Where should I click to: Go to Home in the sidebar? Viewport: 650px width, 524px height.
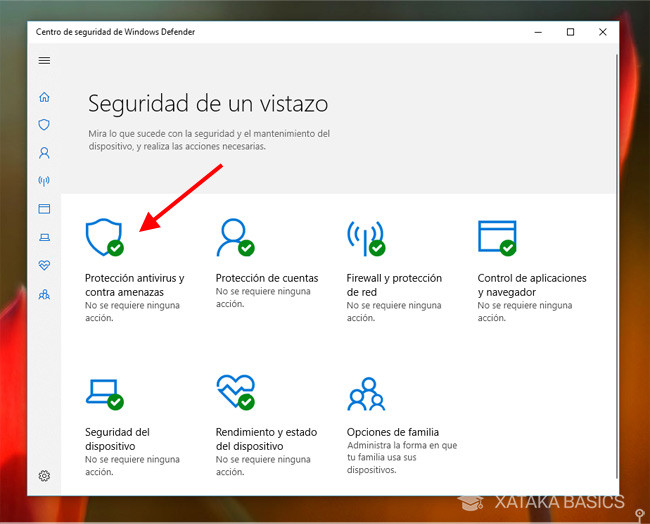coord(44,97)
